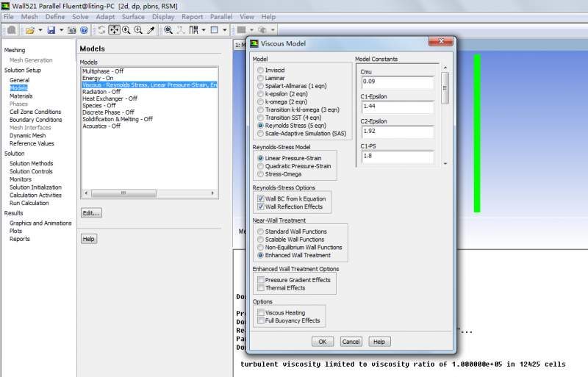Open the Define menu
This screenshot has height=377, width=588.
(55, 17)
